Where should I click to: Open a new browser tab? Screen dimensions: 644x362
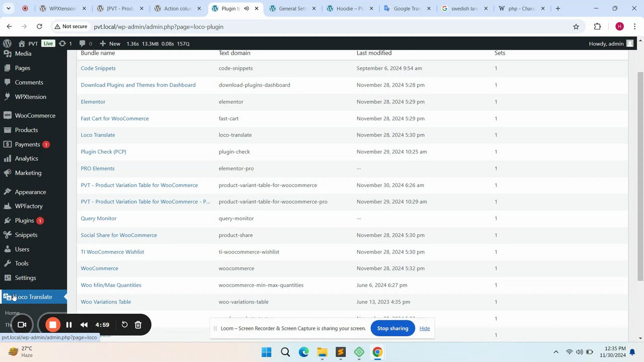(x=557, y=9)
